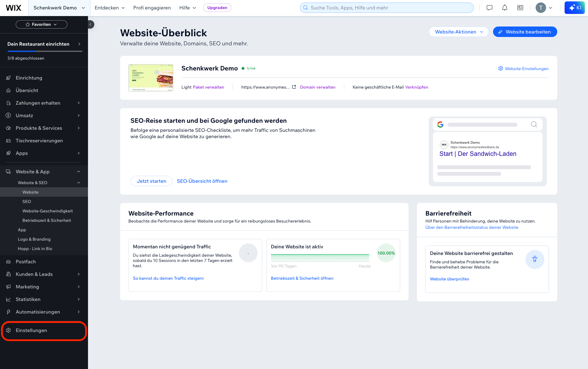Open the SEO-Übersicht öffnen link
Viewport: 588px width, 369px height.
(x=202, y=181)
